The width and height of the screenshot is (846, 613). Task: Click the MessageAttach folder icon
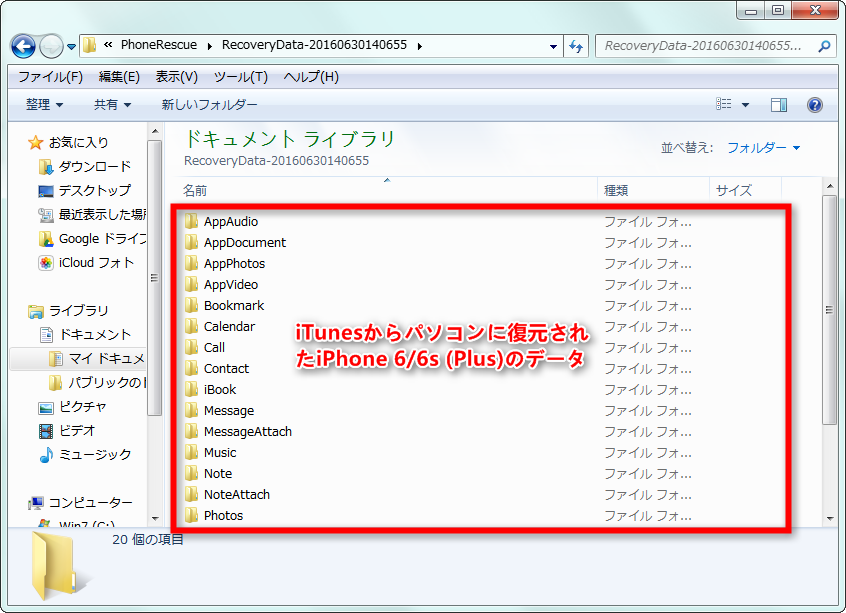[x=192, y=432]
